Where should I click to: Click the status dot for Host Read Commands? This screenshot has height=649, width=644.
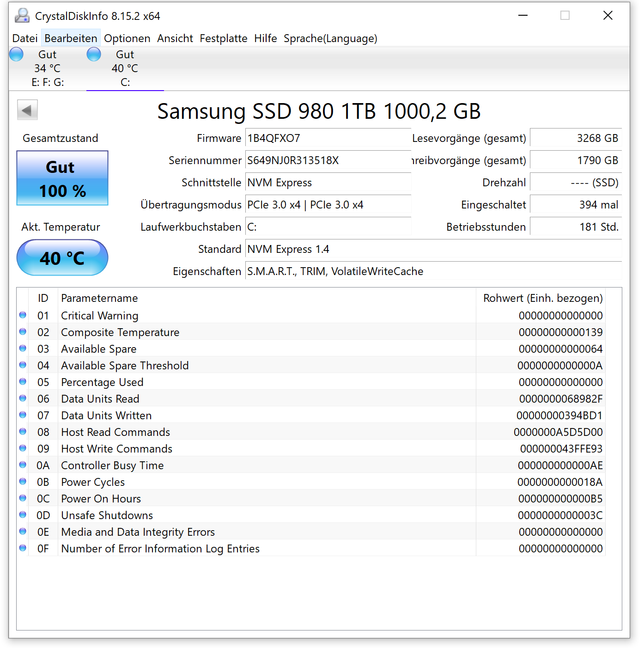[x=23, y=431]
